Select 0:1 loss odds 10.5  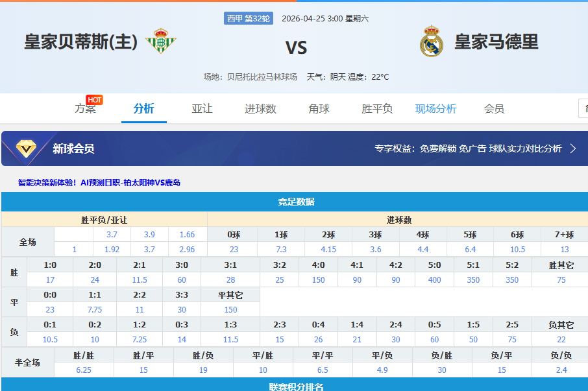50,340
